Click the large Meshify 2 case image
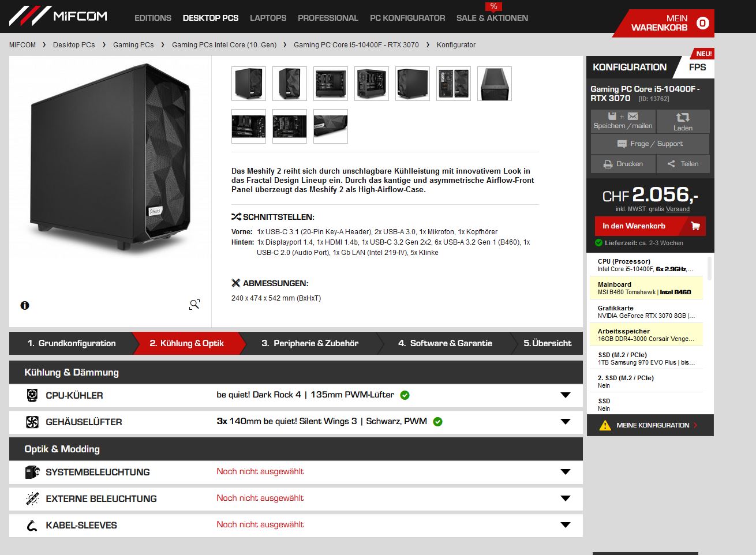 click(x=110, y=157)
